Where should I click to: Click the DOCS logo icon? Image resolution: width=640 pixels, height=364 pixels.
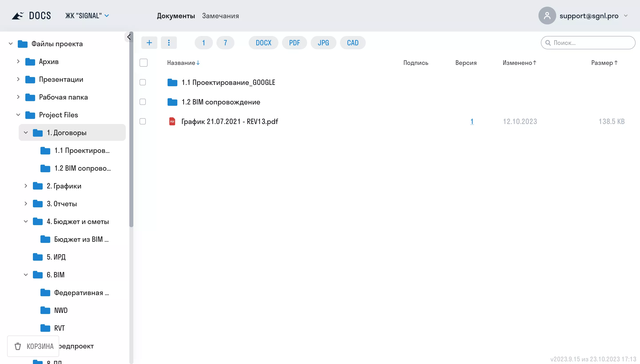(x=18, y=16)
